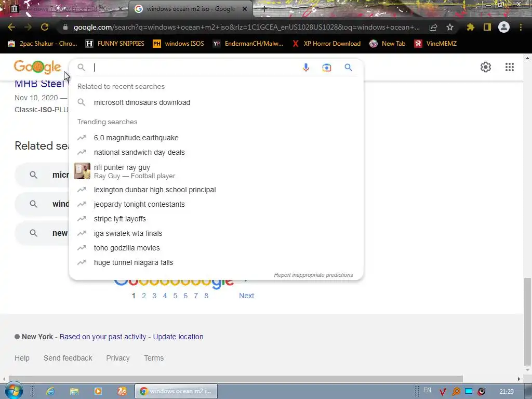Viewport: 532px width, 399px height.
Task: Click the Chrome taskbar button windows ocean m2
Action: (176, 391)
